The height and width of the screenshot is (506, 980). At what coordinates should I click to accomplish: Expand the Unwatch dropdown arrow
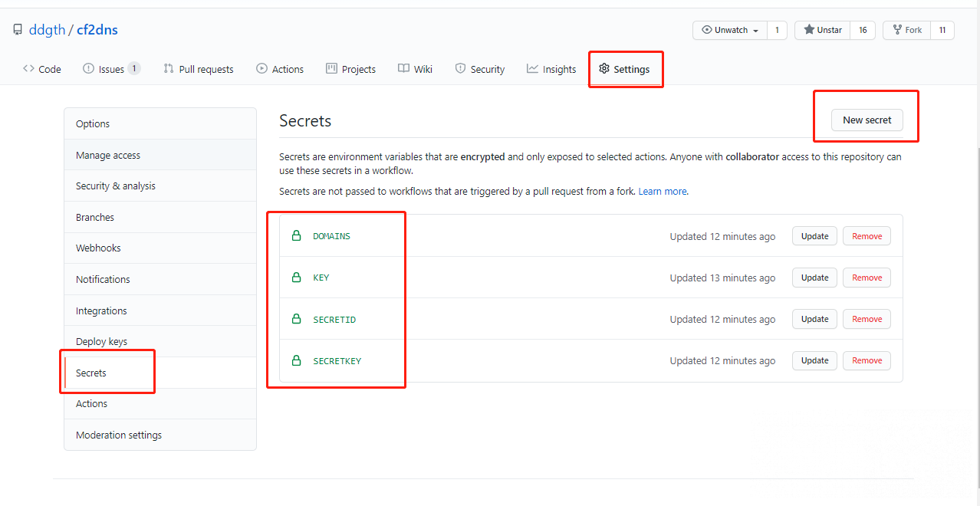tap(755, 31)
